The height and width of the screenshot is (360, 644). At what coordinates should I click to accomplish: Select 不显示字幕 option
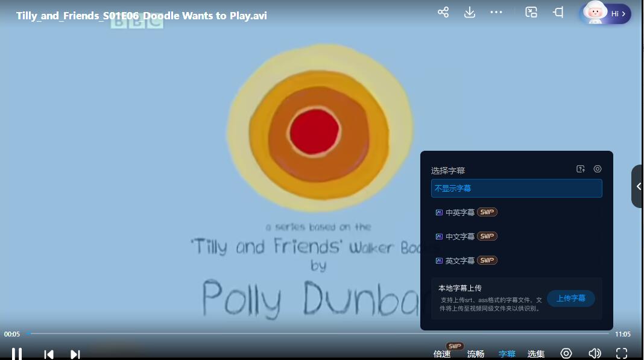click(x=517, y=188)
